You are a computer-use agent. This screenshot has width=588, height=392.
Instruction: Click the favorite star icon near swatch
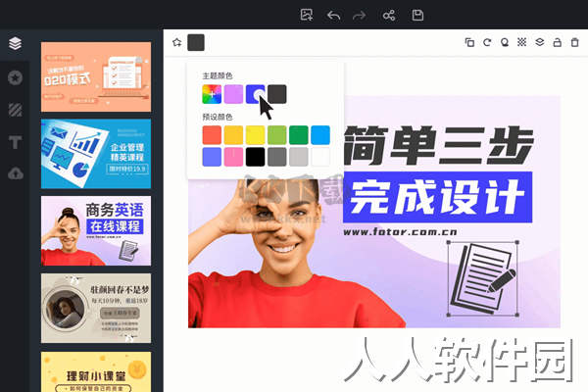tap(177, 42)
